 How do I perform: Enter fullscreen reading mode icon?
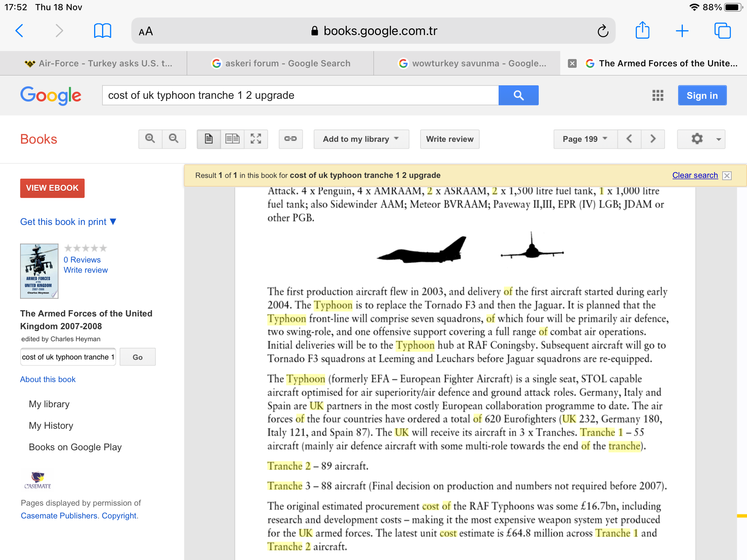[256, 139]
